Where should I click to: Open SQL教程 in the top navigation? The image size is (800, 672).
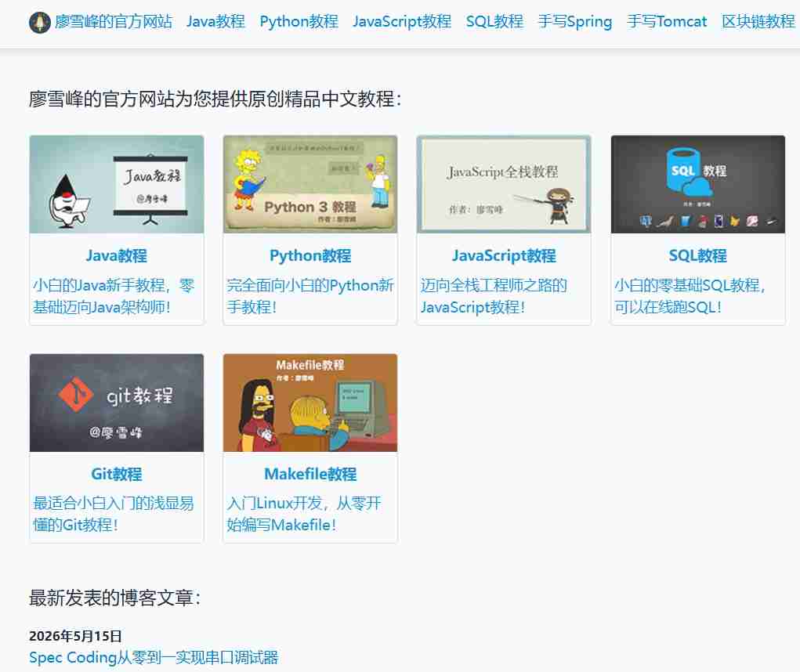[494, 21]
